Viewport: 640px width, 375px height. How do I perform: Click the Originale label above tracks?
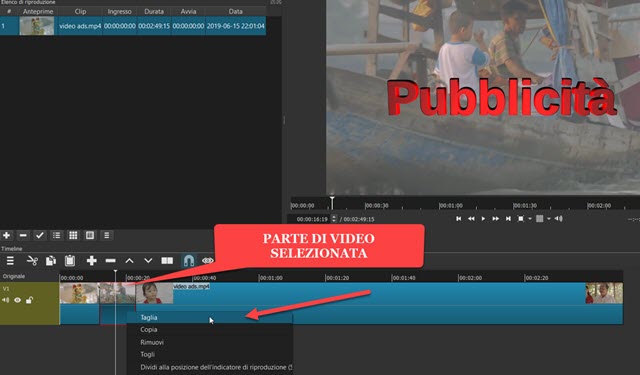click(x=14, y=276)
